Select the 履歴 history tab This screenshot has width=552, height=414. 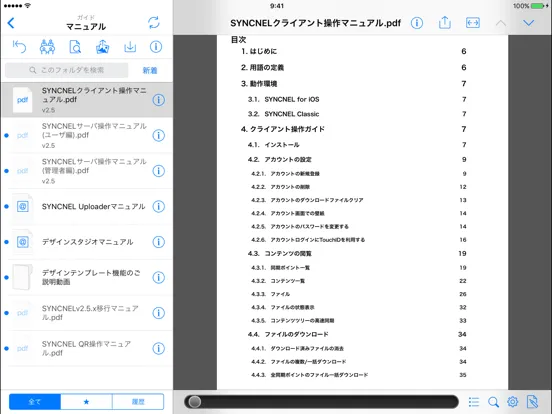(x=138, y=402)
